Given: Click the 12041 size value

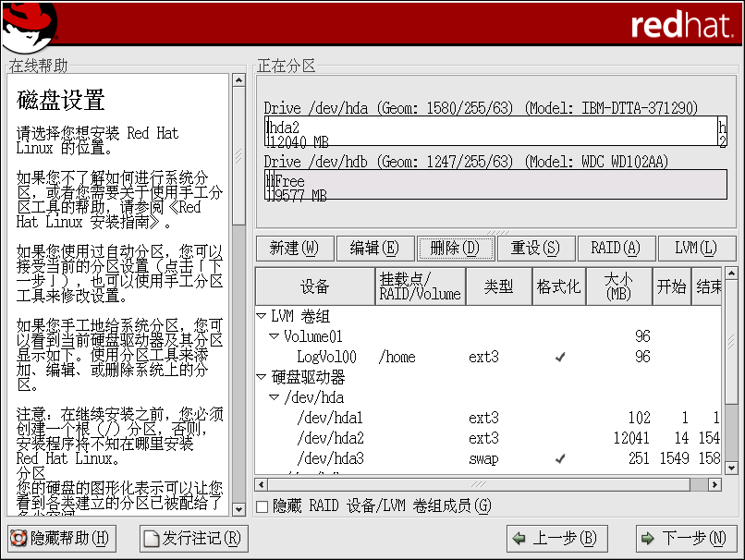Looking at the screenshot, I should (631, 438).
